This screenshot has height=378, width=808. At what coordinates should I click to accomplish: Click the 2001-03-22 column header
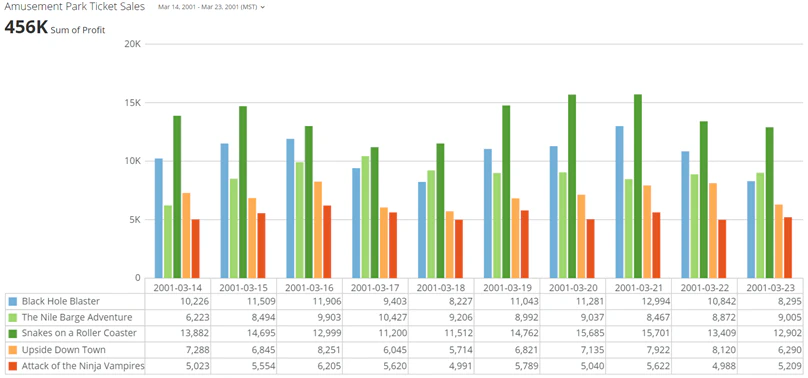pyautogui.click(x=704, y=287)
